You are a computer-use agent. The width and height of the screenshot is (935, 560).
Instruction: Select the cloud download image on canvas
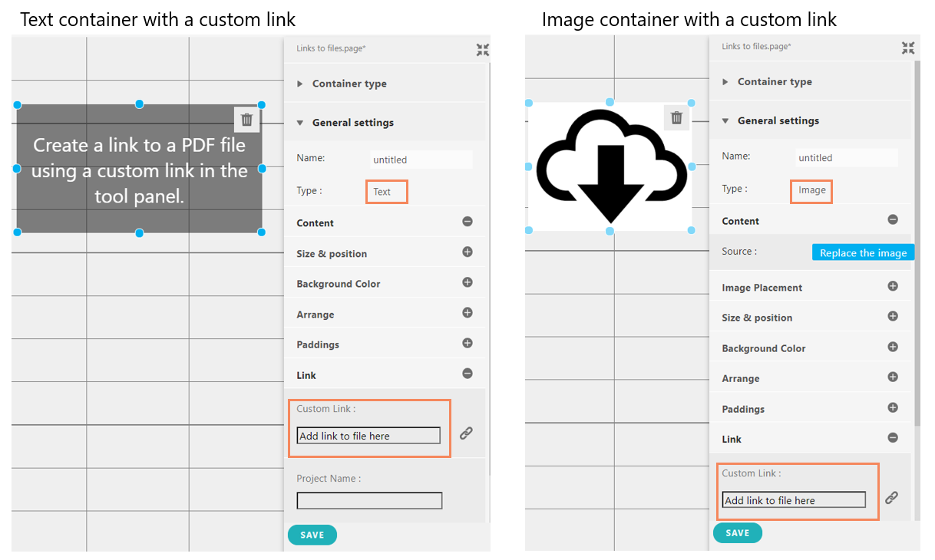coord(610,166)
